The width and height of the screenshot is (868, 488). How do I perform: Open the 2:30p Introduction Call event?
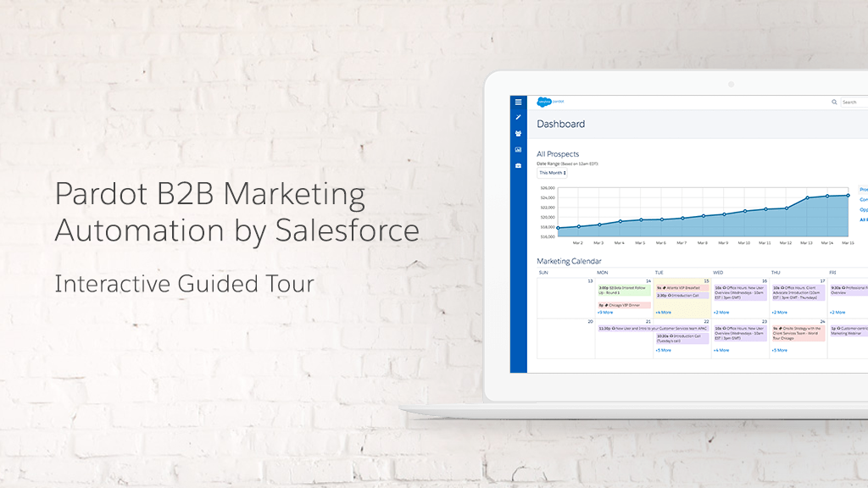pos(682,296)
